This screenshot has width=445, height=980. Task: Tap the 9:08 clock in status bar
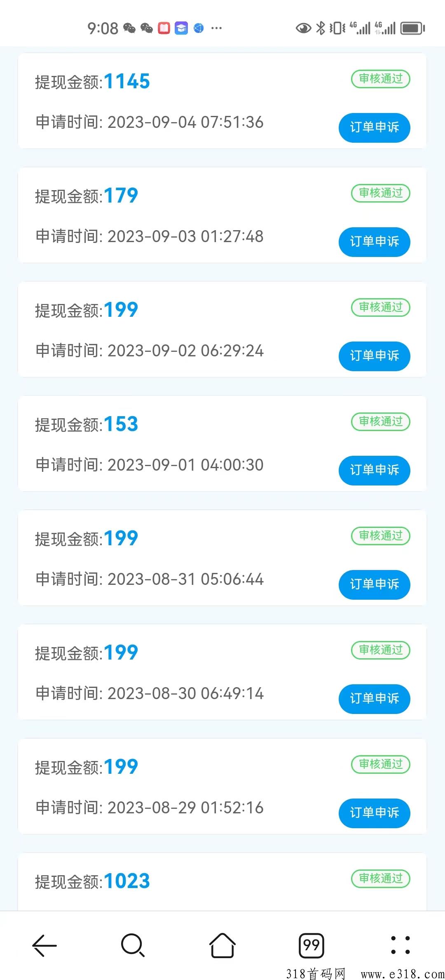point(103,28)
